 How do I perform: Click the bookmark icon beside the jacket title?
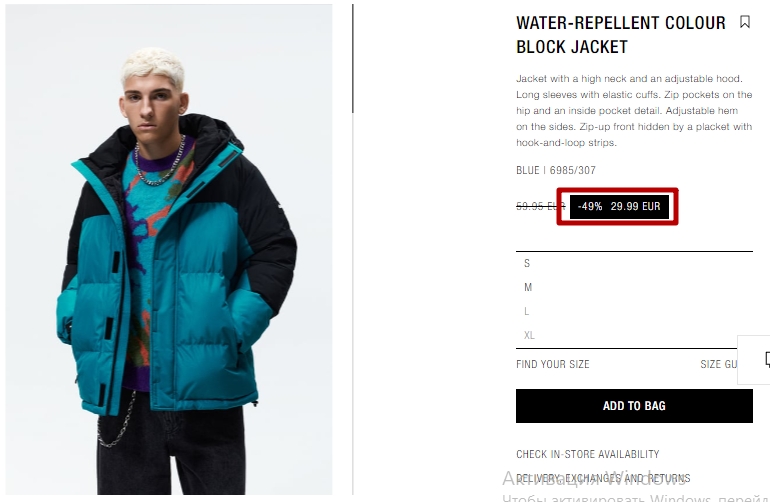744,22
